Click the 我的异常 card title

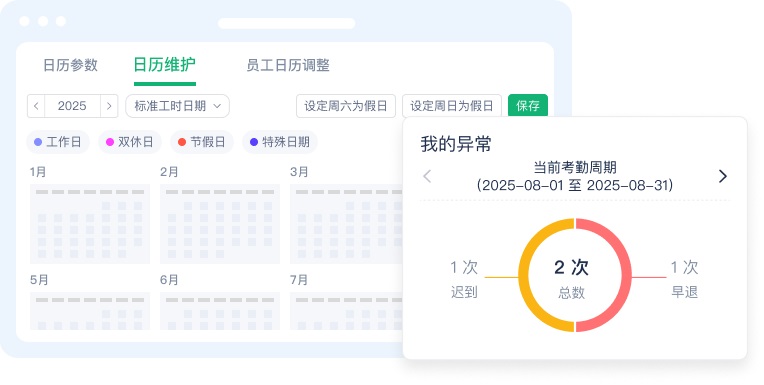[x=456, y=144]
